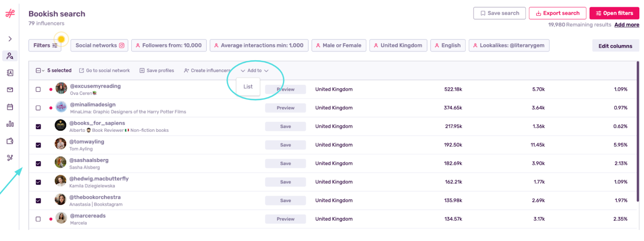The image size is (644, 241).
Task: Click the Instagram icon in Social networks chip
Action: coord(122,46)
